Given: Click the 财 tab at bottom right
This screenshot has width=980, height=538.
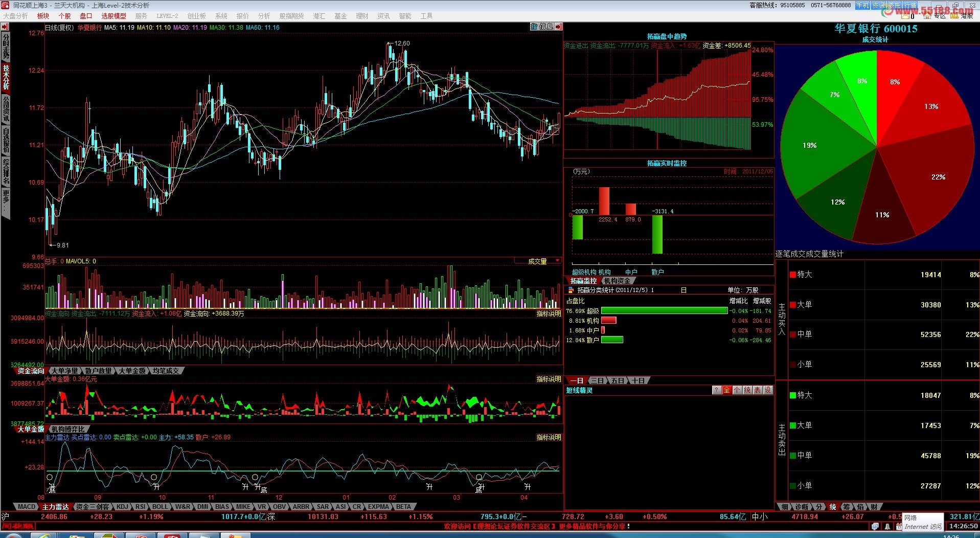Looking at the screenshot, I should coord(874,507).
